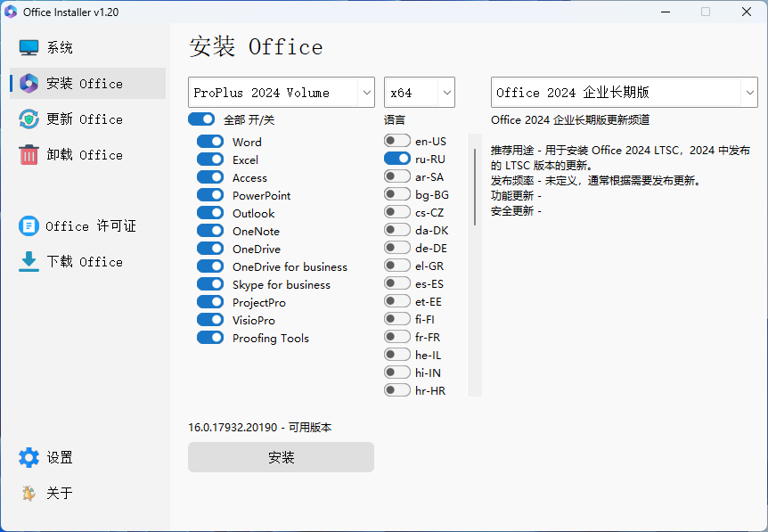Enable el-GR language toggle
Screen dimensions: 768x532
397,266
